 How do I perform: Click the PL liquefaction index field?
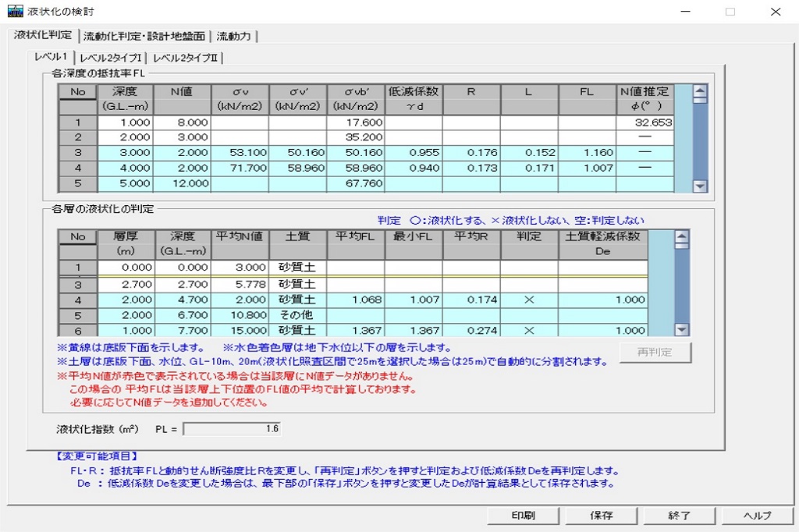tap(232, 429)
